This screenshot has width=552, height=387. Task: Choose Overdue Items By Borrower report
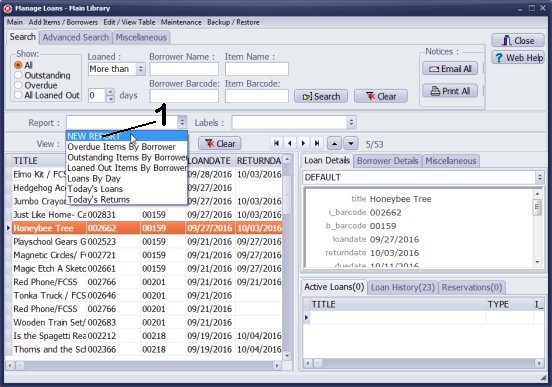click(x=127, y=147)
